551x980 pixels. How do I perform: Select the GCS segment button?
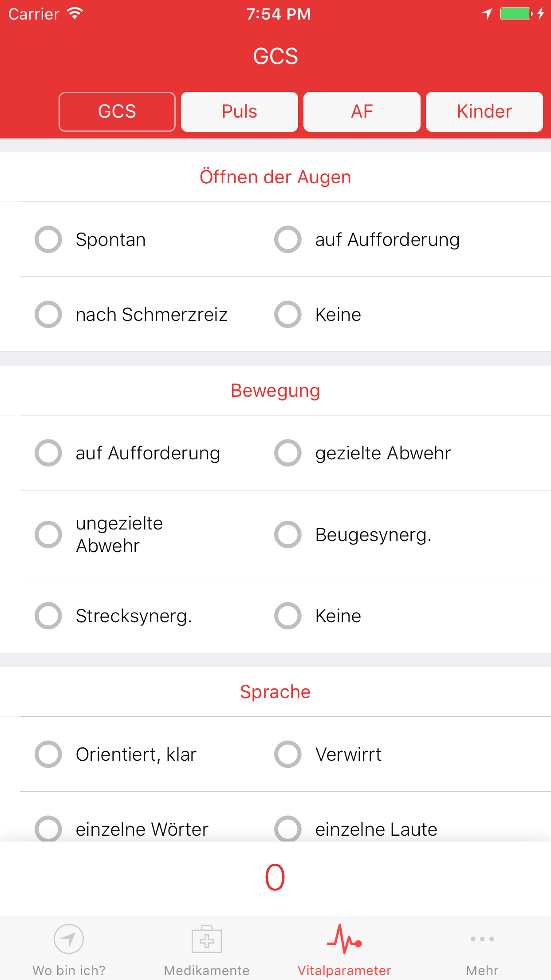pyautogui.click(x=117, y=112)
